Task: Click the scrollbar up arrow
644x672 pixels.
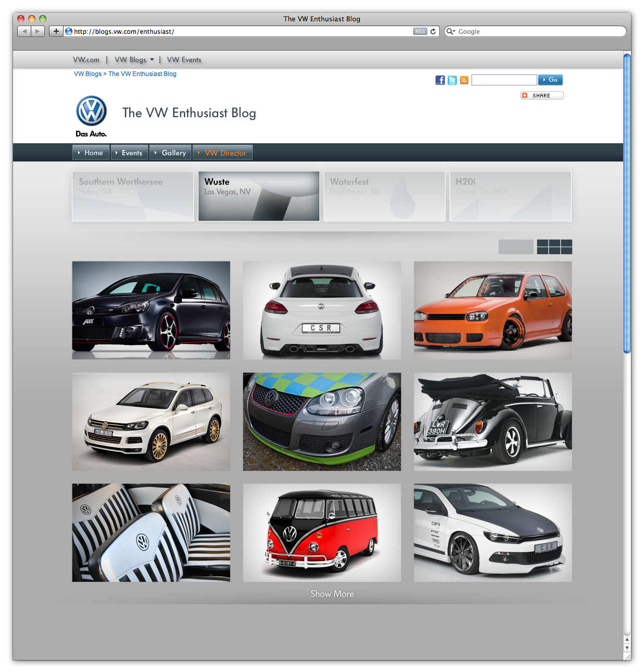Action: [627, 639]
